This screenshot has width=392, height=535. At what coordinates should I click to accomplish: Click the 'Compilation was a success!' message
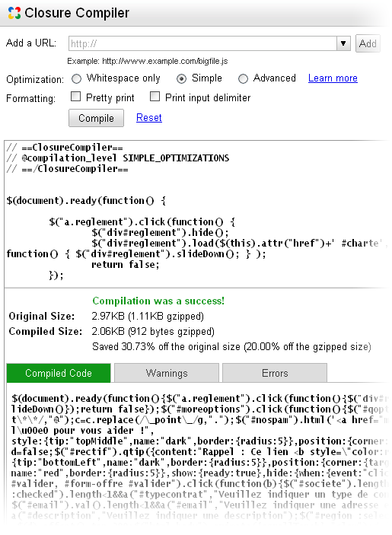tap(158, 301)
